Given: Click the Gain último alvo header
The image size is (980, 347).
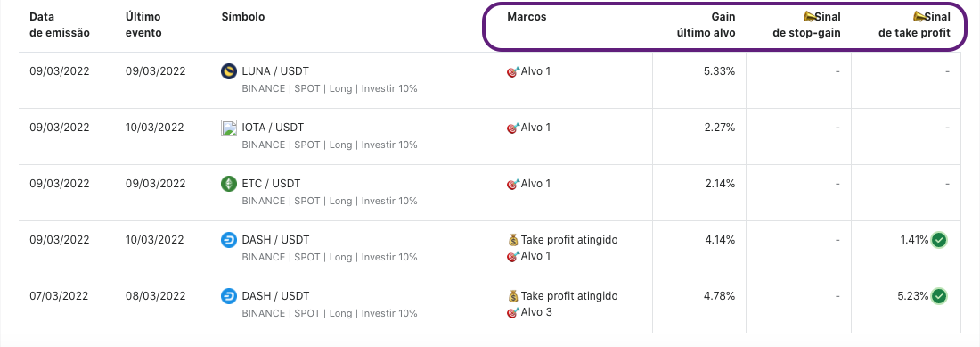Looking at the screenshot, I should point(706,25).
